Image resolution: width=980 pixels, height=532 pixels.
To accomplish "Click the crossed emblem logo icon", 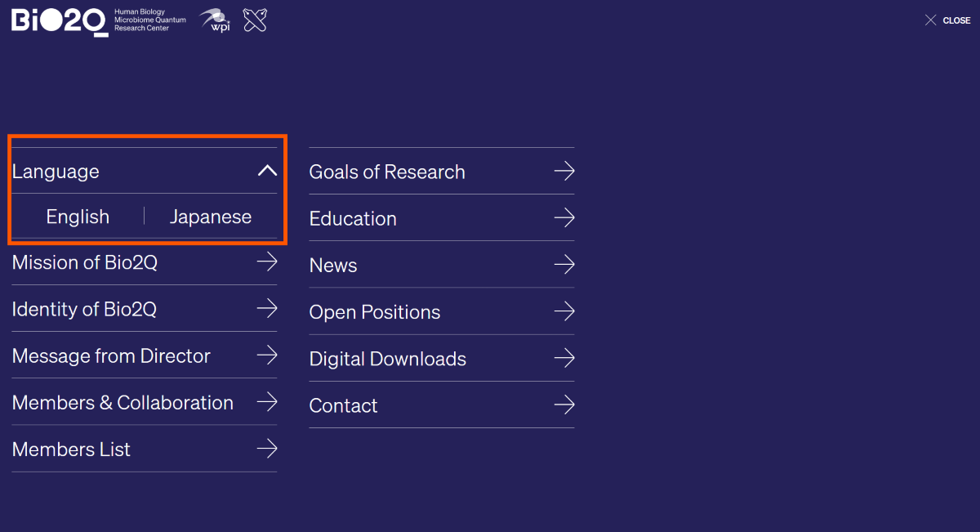I will tap(256, 20).
